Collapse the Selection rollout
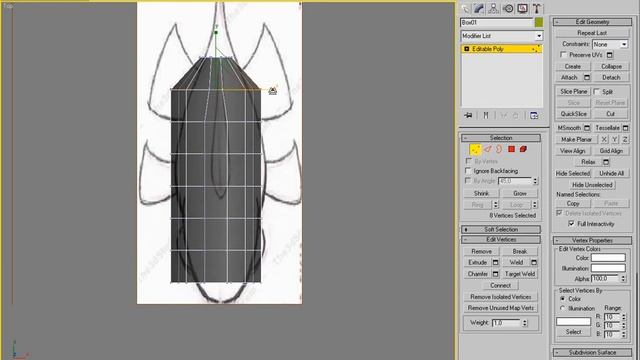The width and height of the screenshot is (640, 360). pos(501,138)
